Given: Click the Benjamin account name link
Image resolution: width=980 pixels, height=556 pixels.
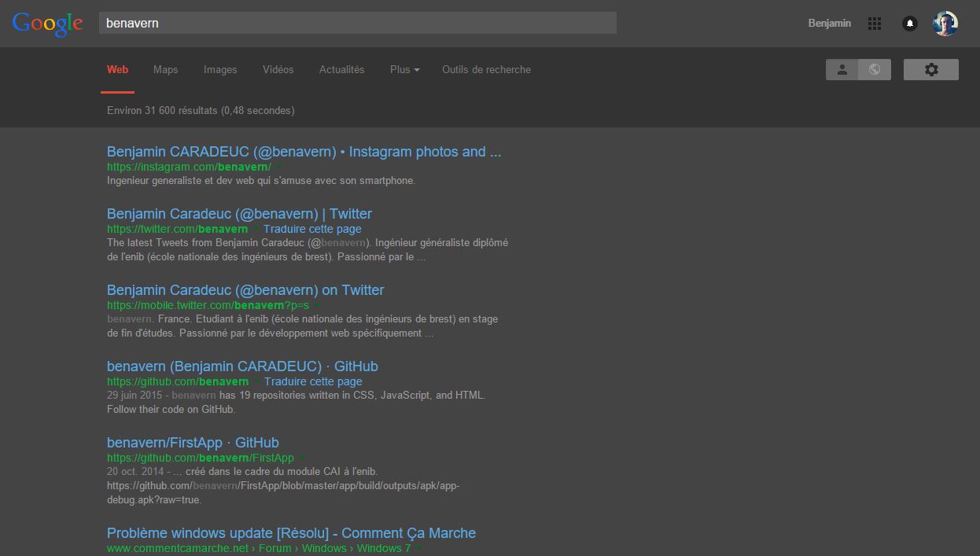Looking at the screenshot, I should (830, 24).
